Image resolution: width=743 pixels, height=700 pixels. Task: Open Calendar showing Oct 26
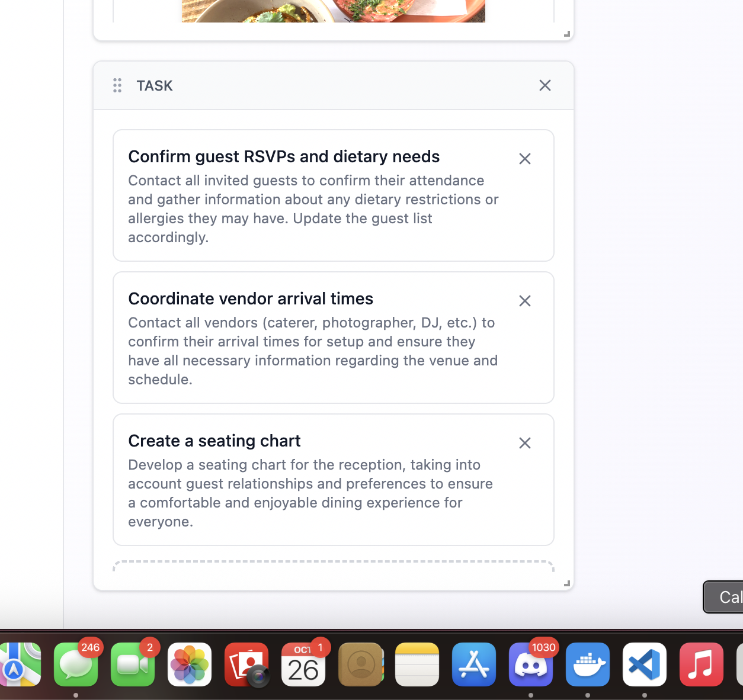point(303,664)
